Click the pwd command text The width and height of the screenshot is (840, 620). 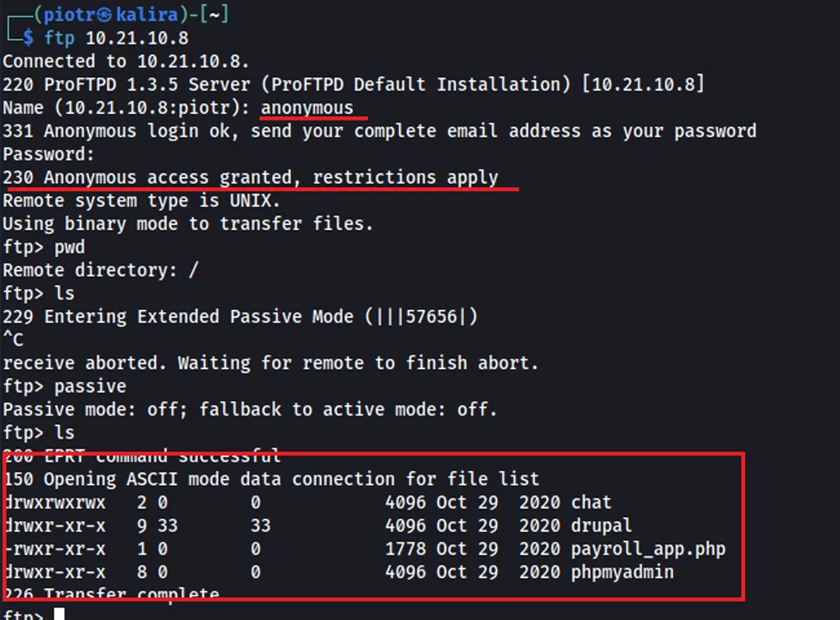tap(70, 247)
